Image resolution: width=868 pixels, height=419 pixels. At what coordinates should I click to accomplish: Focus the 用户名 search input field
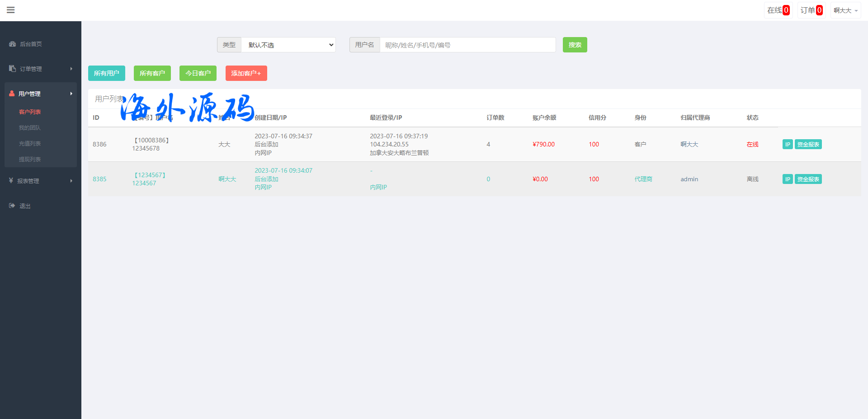pos(467,45)
